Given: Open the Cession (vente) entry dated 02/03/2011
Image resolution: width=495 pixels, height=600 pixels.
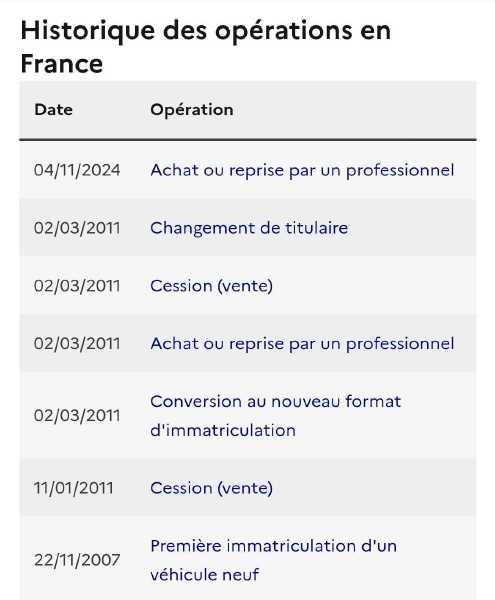Looking at the screenshot, I should click(212, 286).
